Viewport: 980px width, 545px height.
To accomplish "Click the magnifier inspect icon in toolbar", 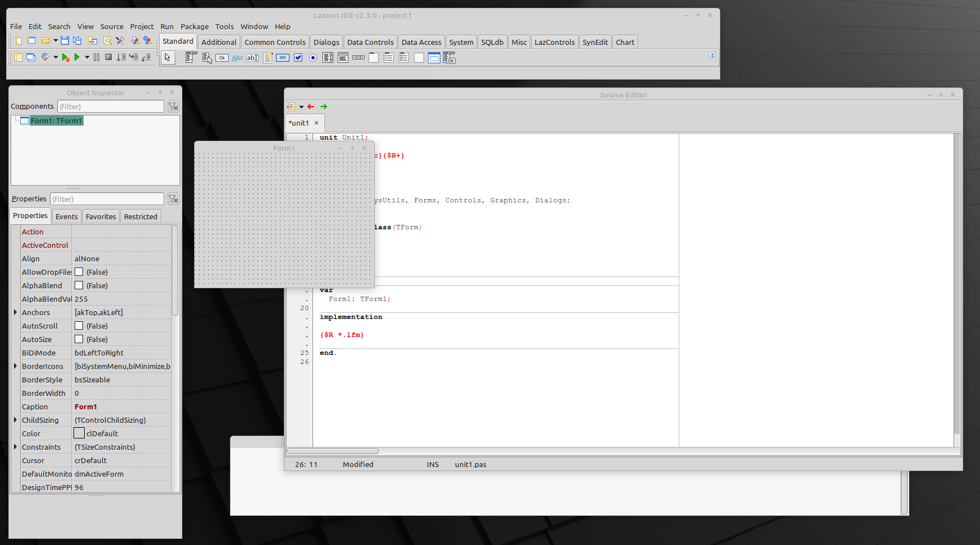I will (x=107, y=40).
